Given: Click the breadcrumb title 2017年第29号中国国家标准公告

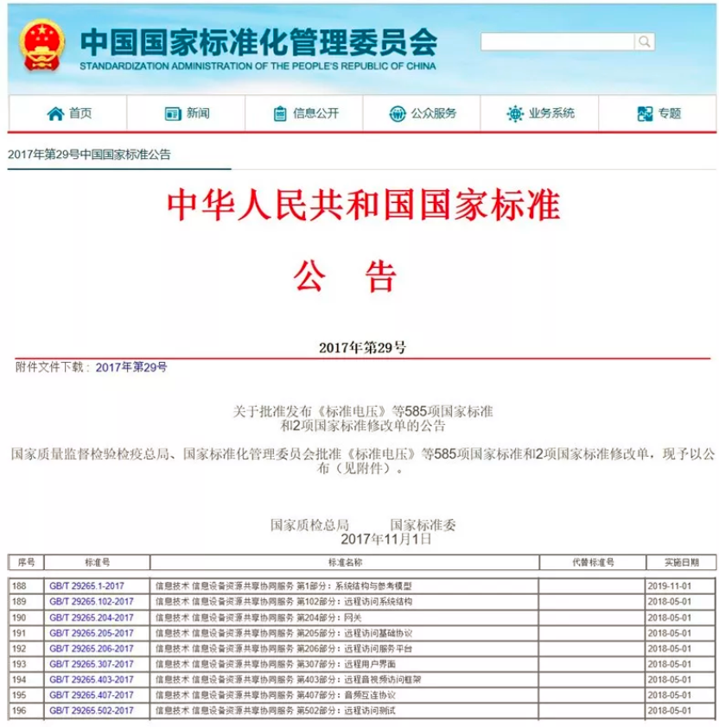Looking at the screenshot, I should point(89,154).
